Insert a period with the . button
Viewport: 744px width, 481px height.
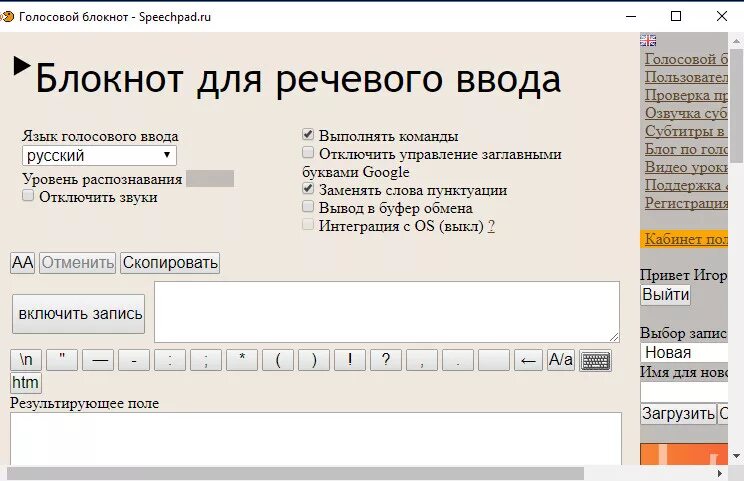click(458, 360)
